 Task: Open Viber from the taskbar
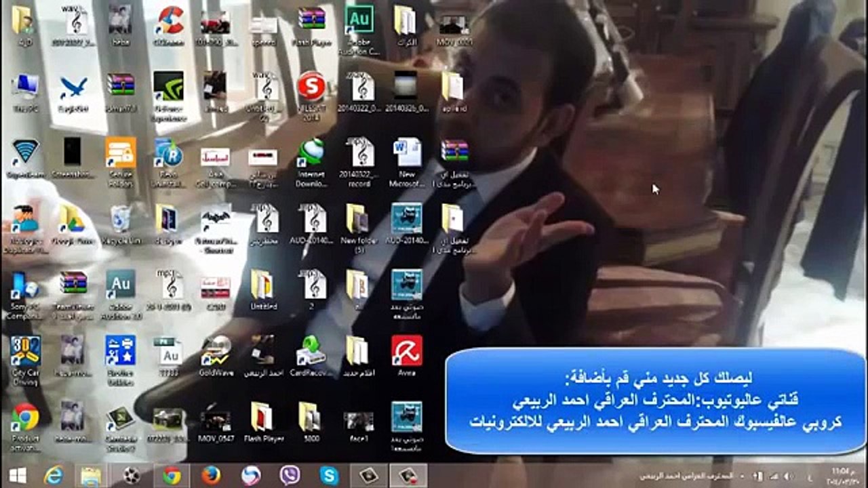(x=290, y=475)
